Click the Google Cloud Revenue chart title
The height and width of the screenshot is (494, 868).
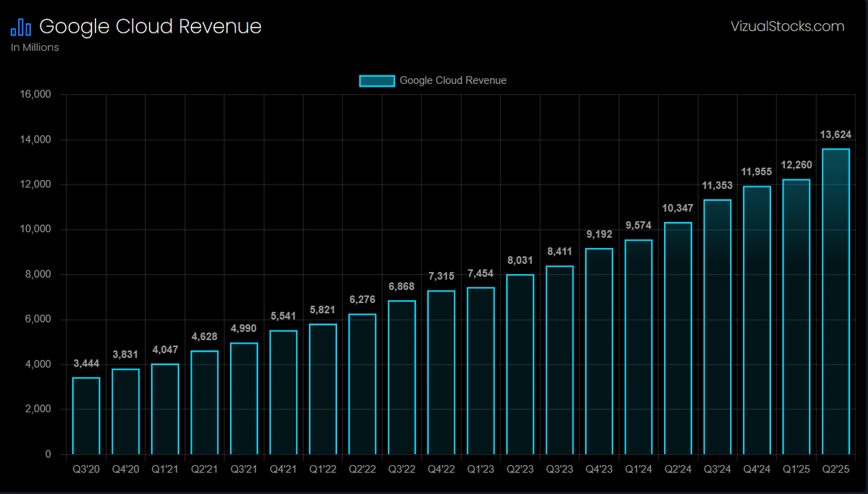tap(150, 27)
